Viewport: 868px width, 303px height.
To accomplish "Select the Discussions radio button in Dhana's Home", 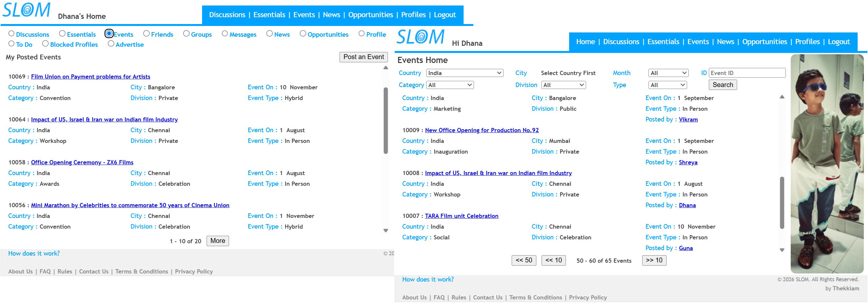I will point(11,34).
